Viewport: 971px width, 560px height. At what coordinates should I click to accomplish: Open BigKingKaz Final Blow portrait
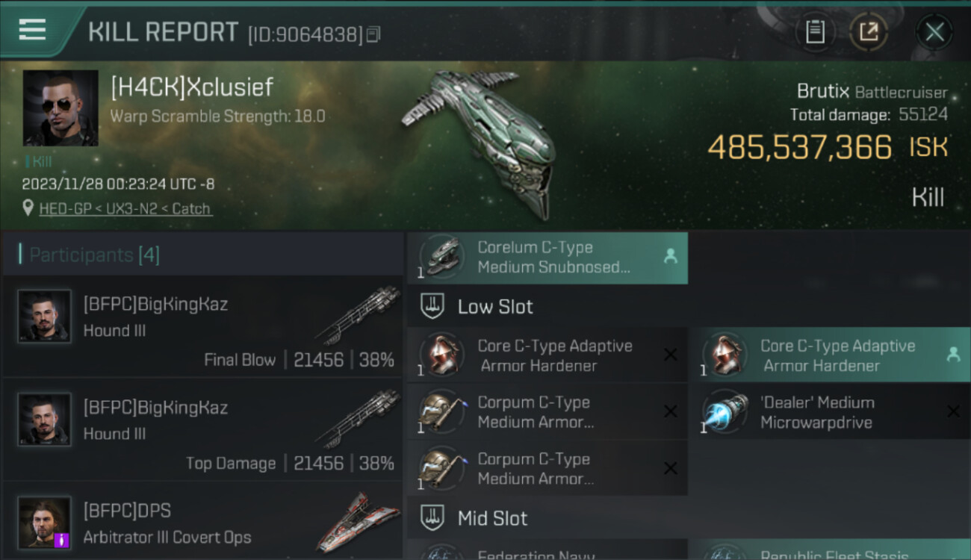coord(45,316)
